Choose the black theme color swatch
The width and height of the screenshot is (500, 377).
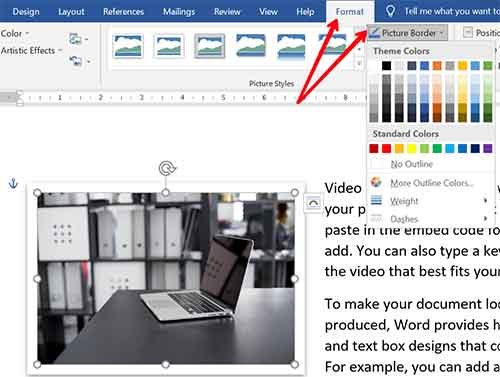(386, 66)
